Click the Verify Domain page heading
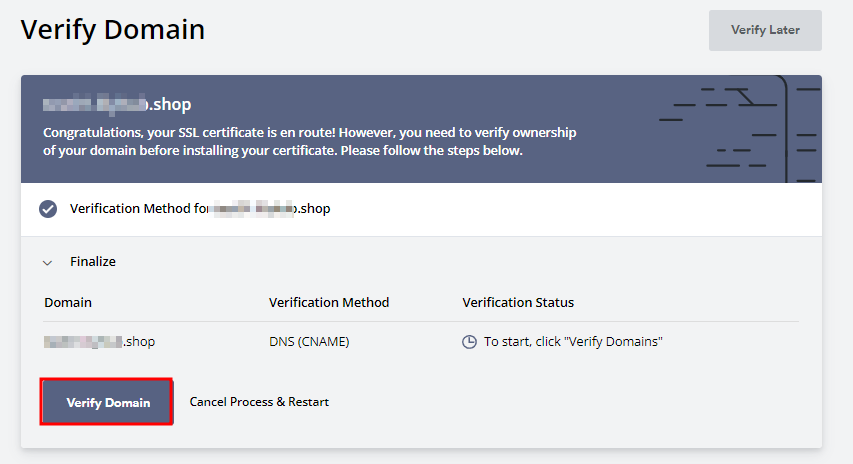853x464 pixels. coord(113,30)
